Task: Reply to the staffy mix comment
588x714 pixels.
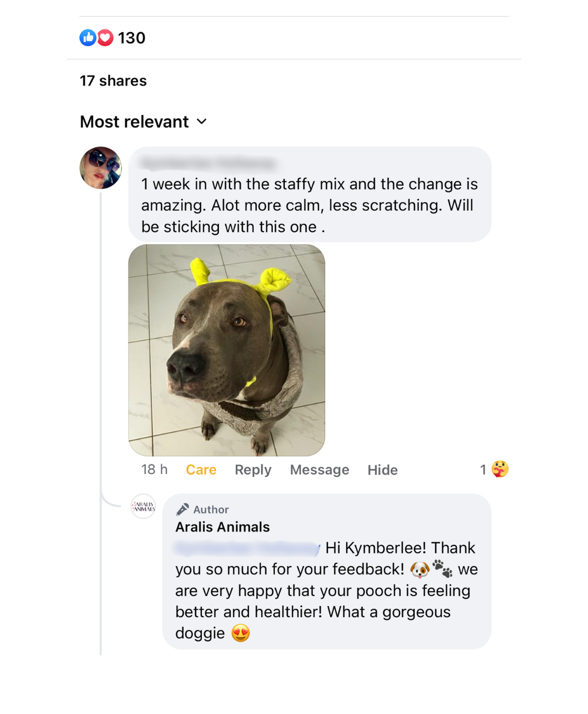Action: (253, 470)
